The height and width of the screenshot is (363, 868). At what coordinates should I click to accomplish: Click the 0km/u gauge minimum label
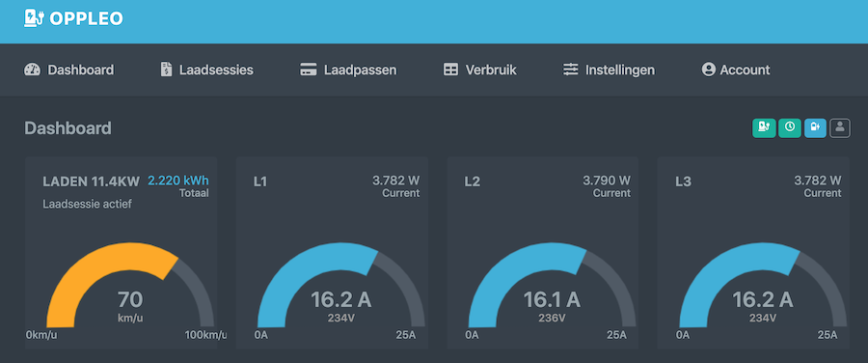point(42,335)
